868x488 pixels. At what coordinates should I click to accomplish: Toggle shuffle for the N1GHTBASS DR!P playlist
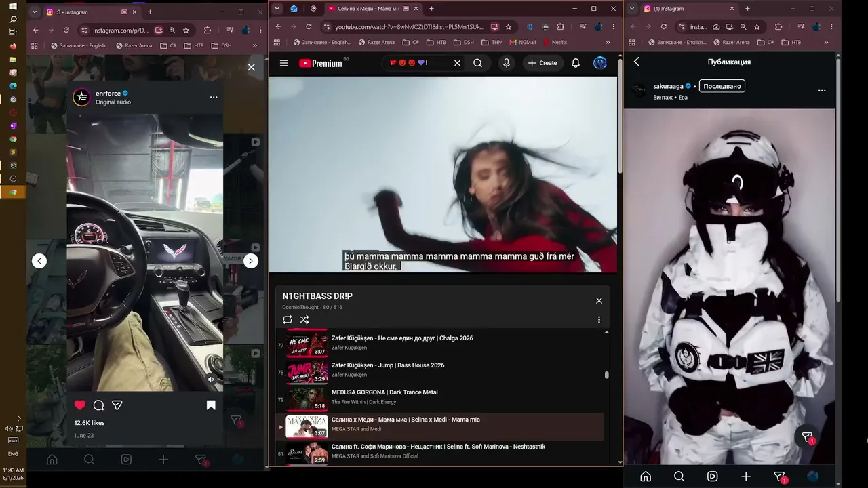click(304, 320)
